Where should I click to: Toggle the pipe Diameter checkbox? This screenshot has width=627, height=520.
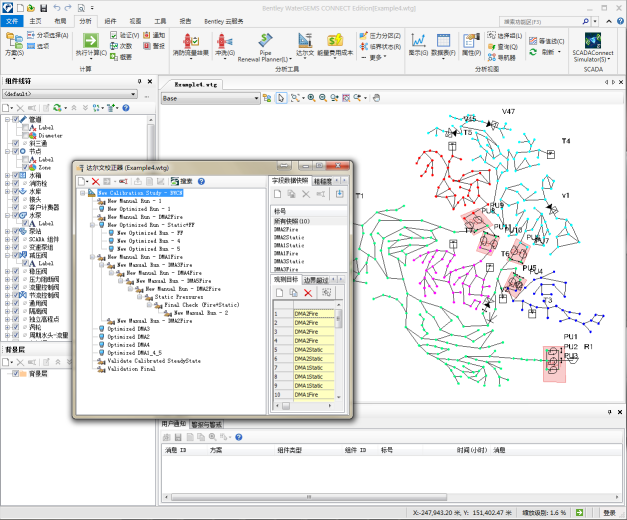(x=25, y=136)
